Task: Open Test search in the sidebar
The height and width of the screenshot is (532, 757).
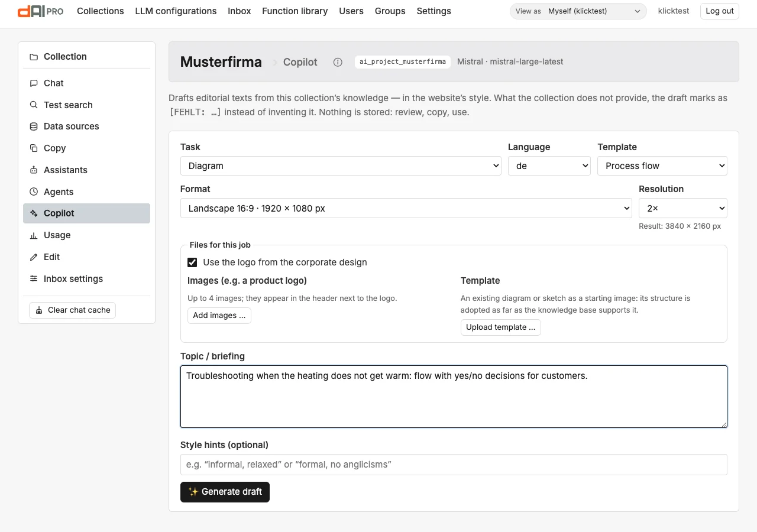Action: click(86, 105)
